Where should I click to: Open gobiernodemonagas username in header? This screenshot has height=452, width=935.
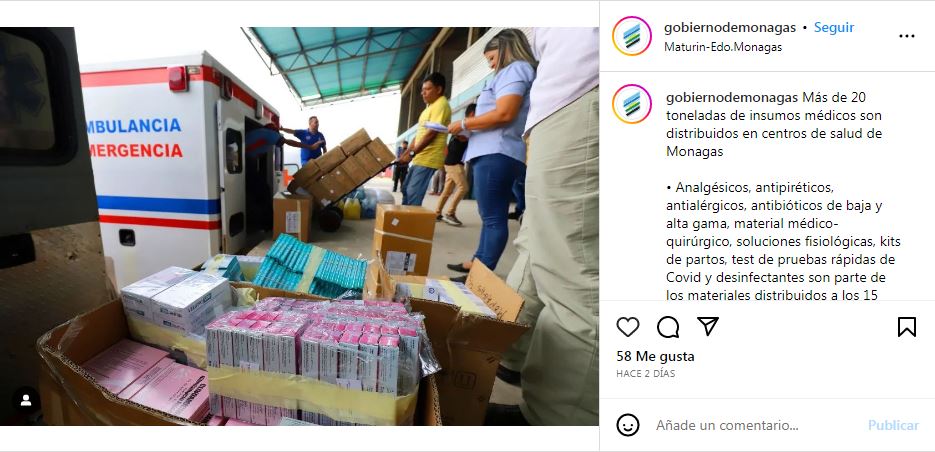click(x=730, y=27)
